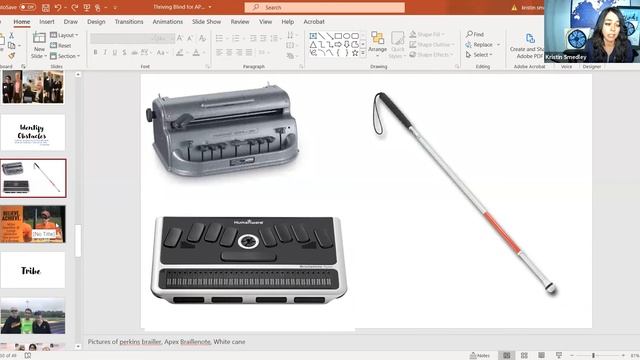The width and height of the screenshot is (640, 360).
Task: Select the triangle shape in gallery
Action: pyautogui.click(x=313, y=44)
